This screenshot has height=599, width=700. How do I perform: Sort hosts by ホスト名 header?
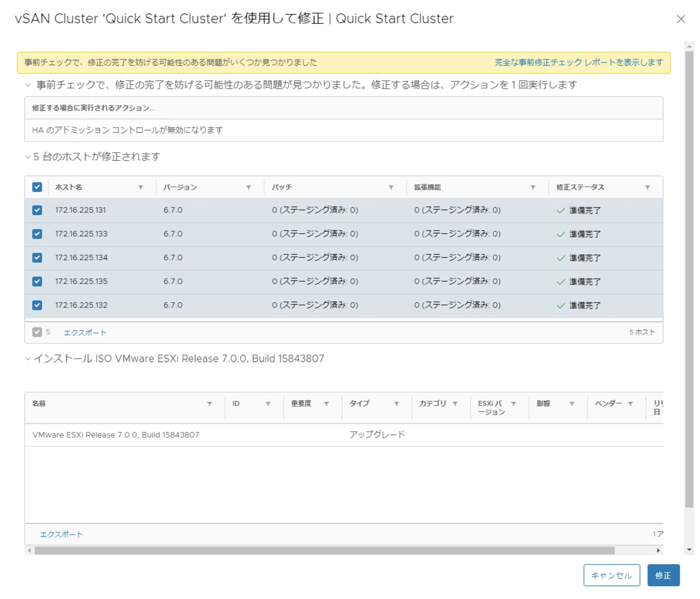[69, 187]
